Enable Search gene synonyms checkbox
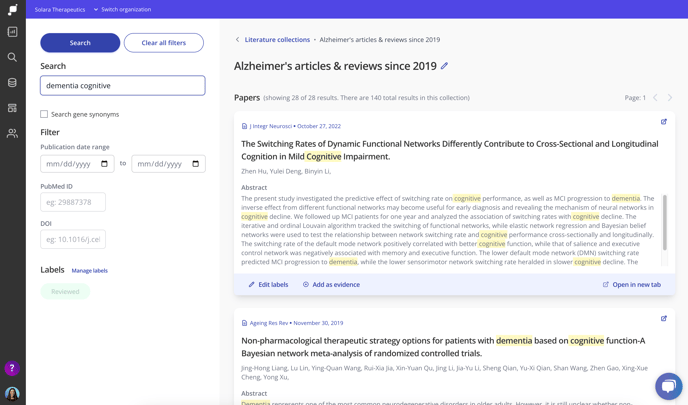Screen dimensions: 688x405 pos(44,114)
